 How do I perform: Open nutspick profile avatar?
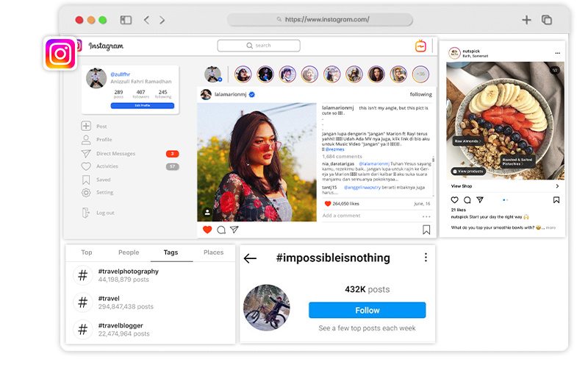454,53
